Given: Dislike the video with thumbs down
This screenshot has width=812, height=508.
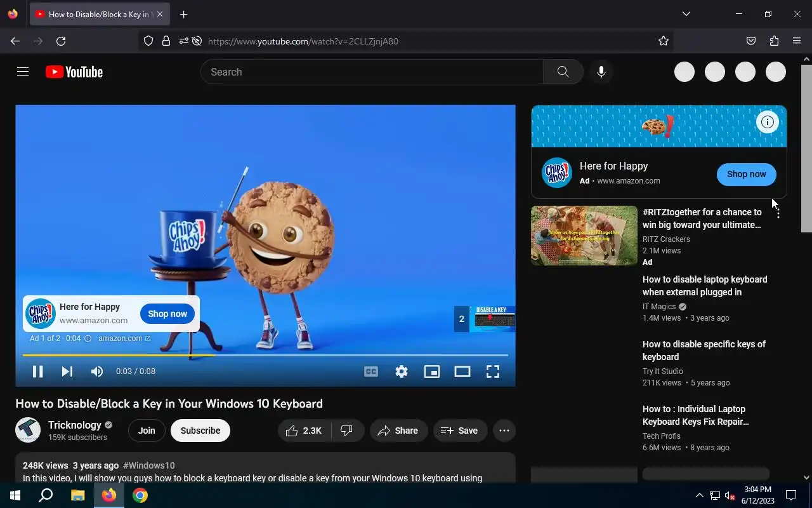Looking at the screenshot, I should (x=348, y=431).
